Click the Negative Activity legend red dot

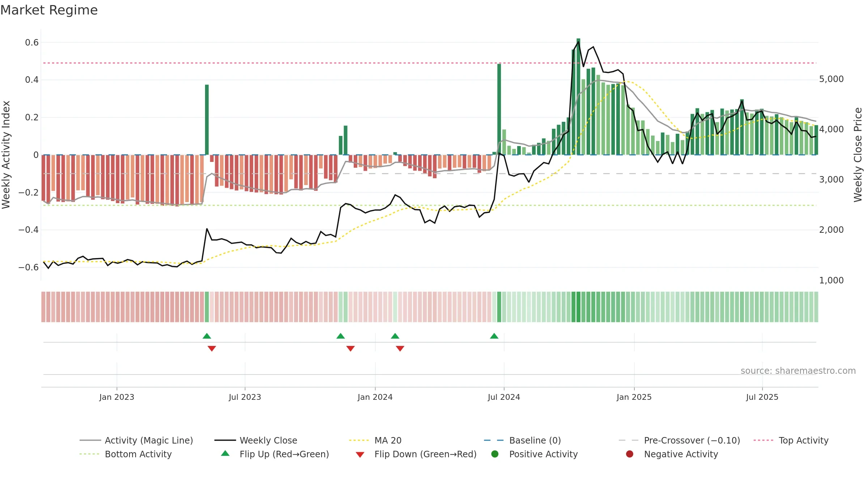click(630, 454)
